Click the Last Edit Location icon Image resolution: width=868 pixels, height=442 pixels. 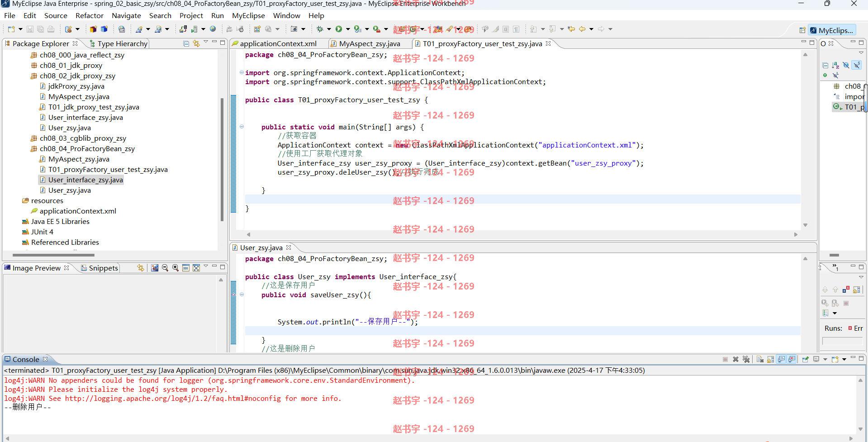coord(571,29)
